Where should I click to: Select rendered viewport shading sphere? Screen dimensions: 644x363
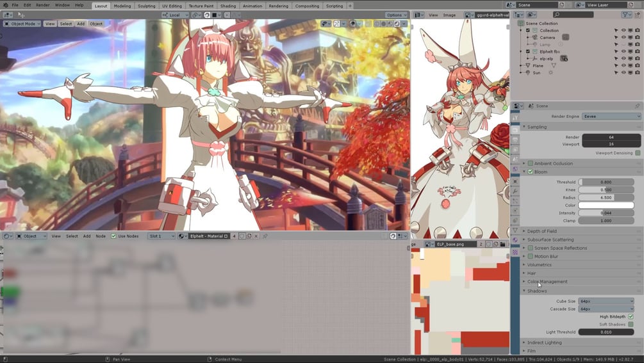point(397,24)
